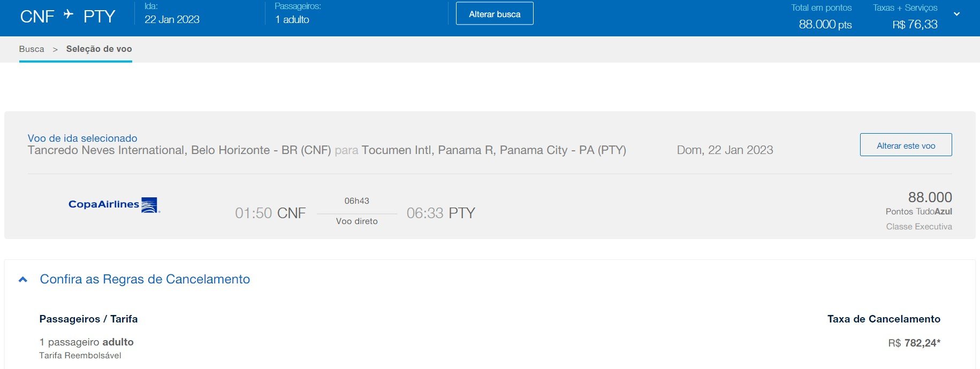980x369 pixels.
Task: Expand the price summary chevron in the header
Action: coord(956,14)
